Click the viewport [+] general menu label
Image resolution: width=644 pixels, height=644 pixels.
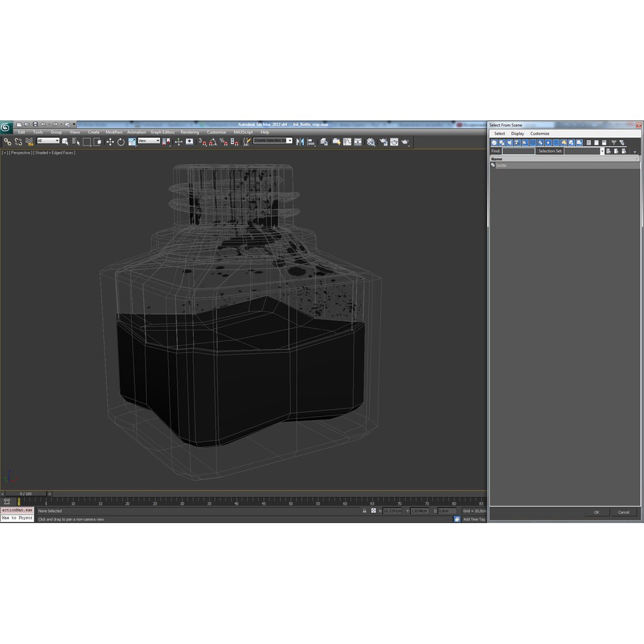(x=5, y=153)
